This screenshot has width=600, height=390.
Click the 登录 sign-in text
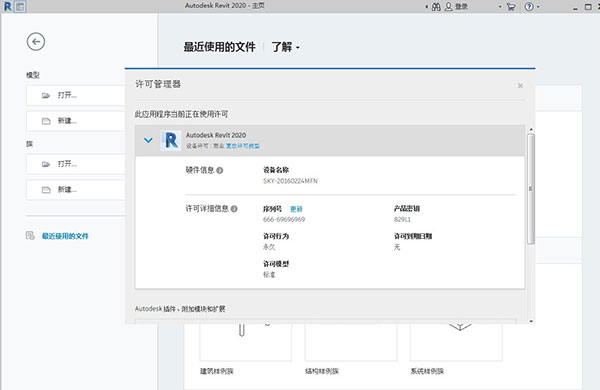[461, 7]
